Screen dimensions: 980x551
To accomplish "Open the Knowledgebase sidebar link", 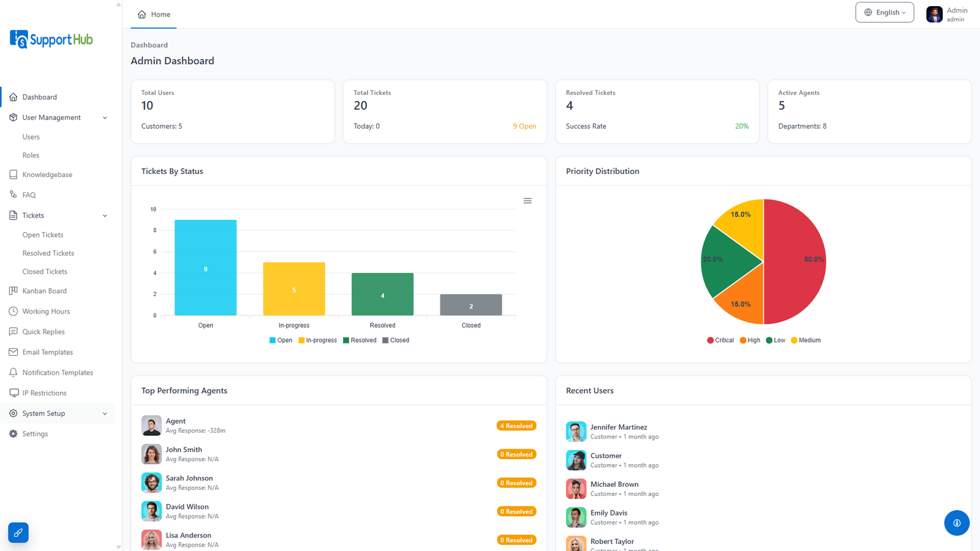I will tap(47, 174).
